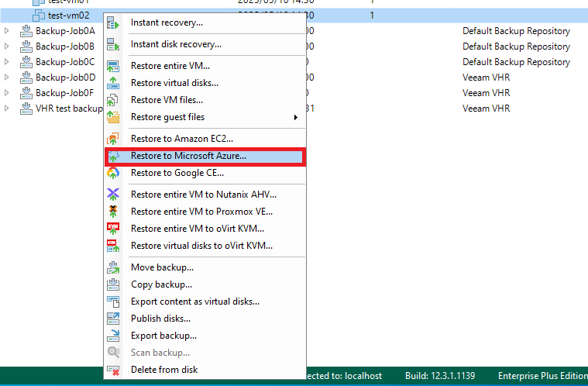Click Enterprise Plus Edition in status bar

[x=542, y=376]
